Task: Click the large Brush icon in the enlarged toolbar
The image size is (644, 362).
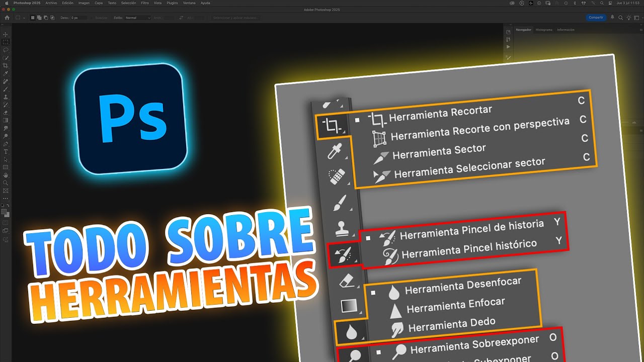Action: pos(340,203)
